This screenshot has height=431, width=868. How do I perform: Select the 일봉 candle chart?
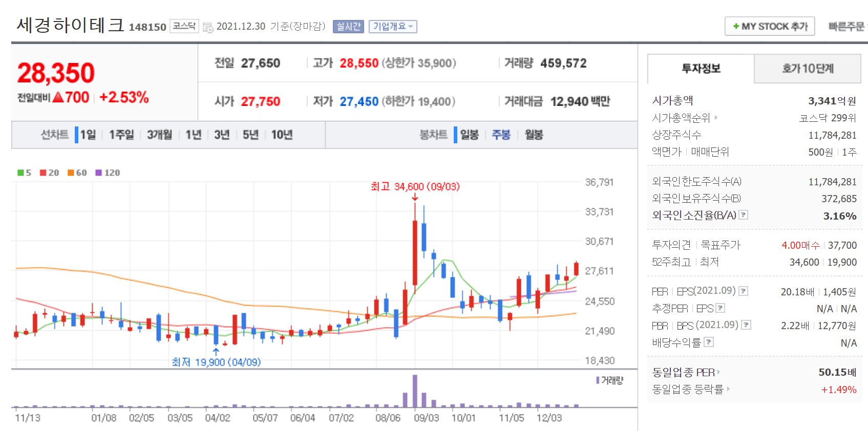click(469, 135)
